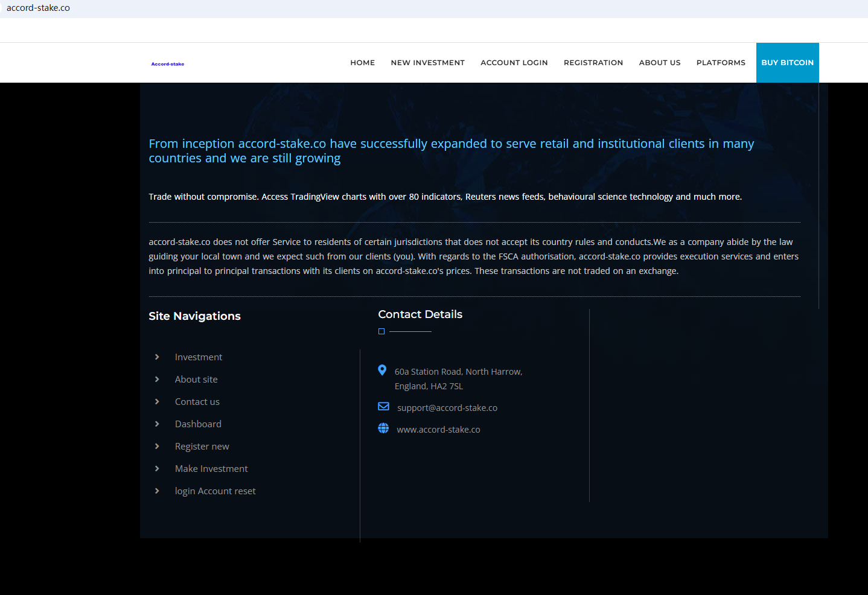Follow the Make Investment link
Image resolution: width=868 pixels, height=595 pixels.
click(x=211, y=469)
